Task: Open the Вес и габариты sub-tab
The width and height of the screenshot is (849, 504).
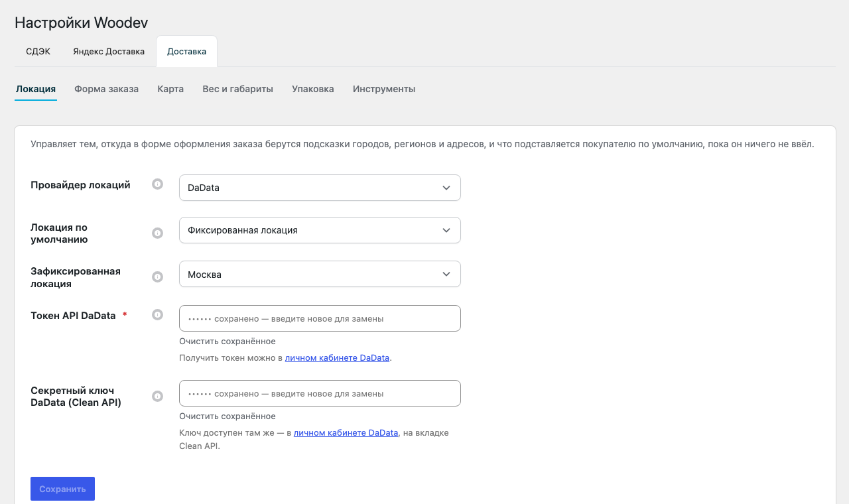Action: [237, 89]
